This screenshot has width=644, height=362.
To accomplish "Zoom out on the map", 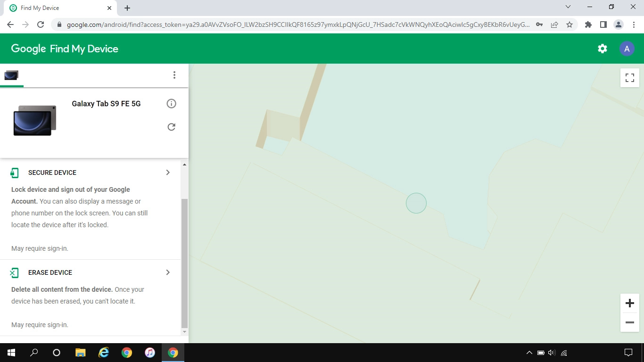I will [x=629, y=322].
